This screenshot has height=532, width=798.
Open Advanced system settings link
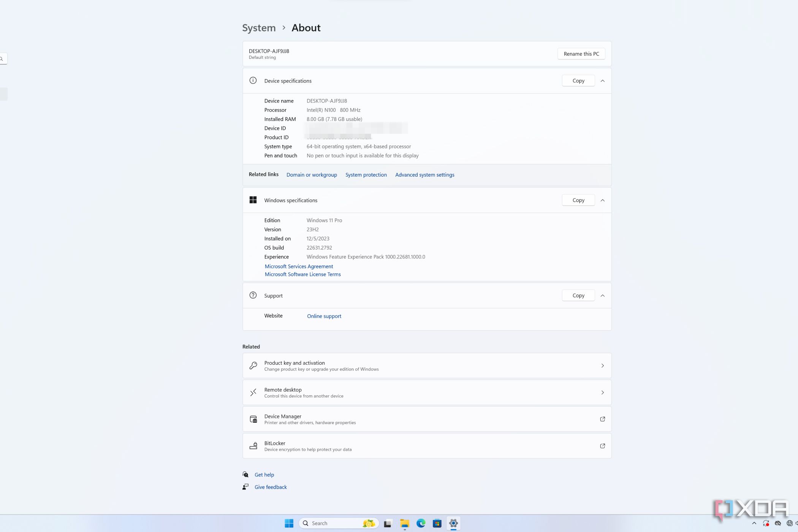tap(424, 175)
